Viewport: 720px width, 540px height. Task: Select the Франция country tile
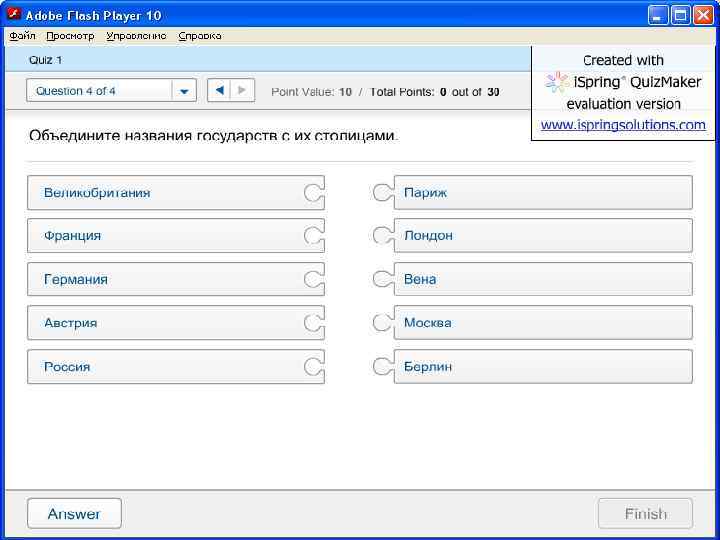pyautogui.click(x=176, y=236)
